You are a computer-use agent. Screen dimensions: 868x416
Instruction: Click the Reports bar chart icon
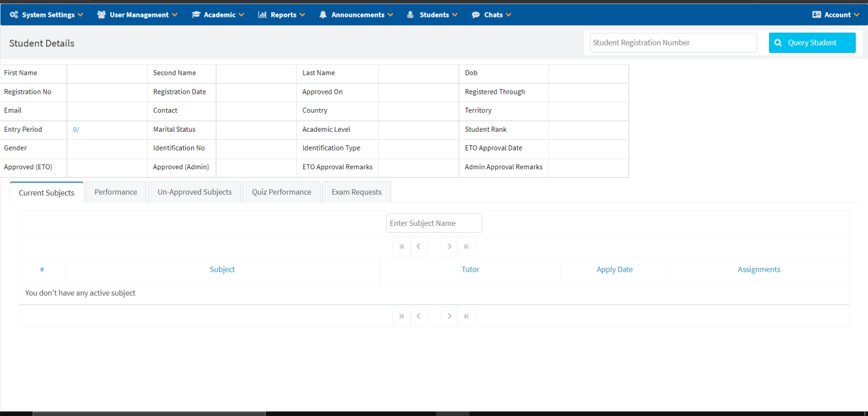point(263,15)
